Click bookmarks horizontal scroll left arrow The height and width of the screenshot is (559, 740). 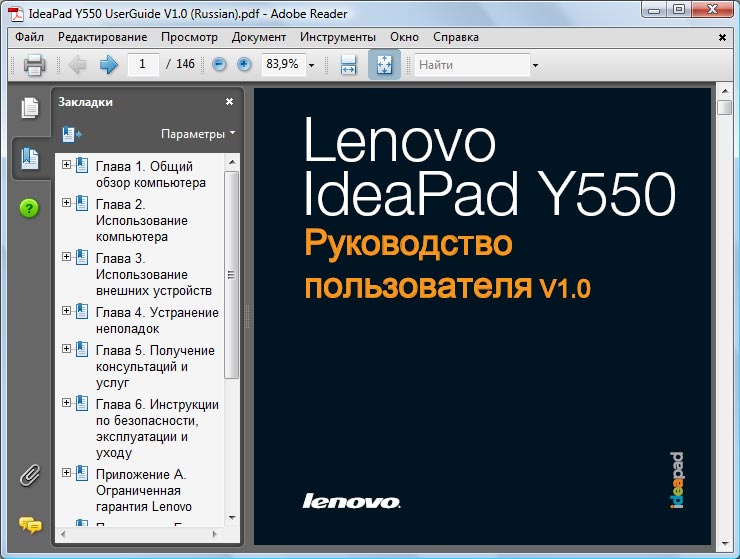[63, 534]
